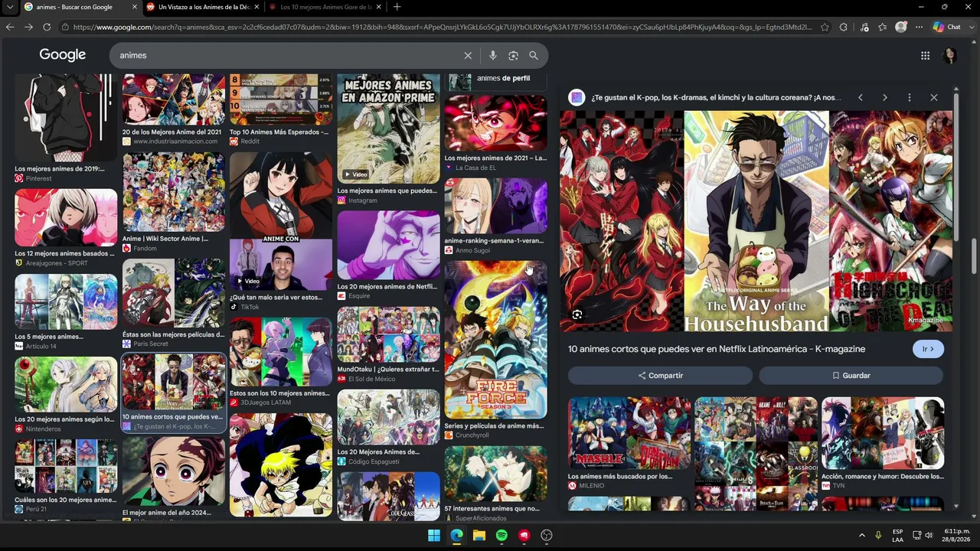The image size is (980, 551).
Task: Open the related 'Acción, romance y humor' TVN thumbnail
Action: [x=883, y=432]
